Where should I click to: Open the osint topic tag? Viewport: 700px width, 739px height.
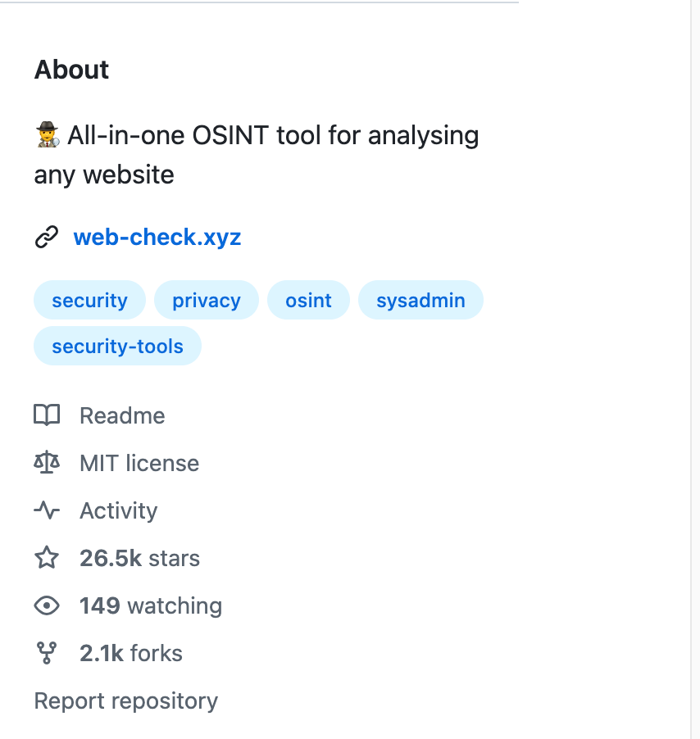(x=308, y=301)
